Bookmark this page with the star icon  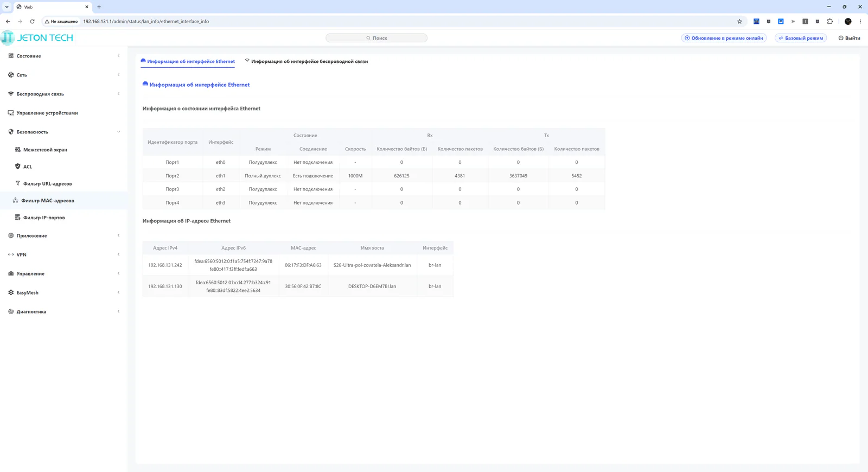point(739,22)
